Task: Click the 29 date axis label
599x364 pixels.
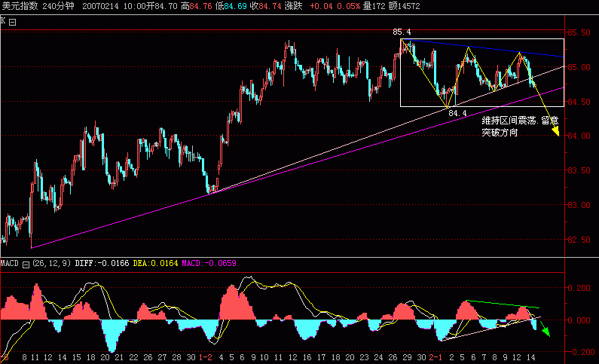Action: tap(407, 357)
